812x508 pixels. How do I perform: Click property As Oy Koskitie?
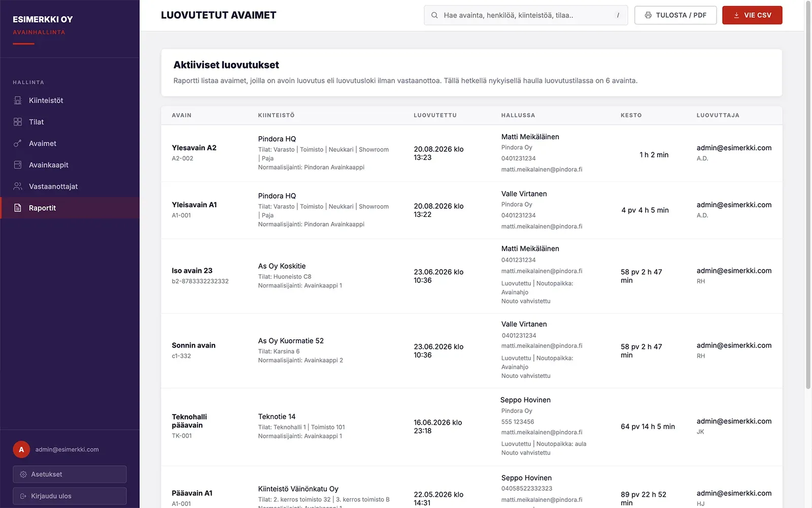(282, 266)
